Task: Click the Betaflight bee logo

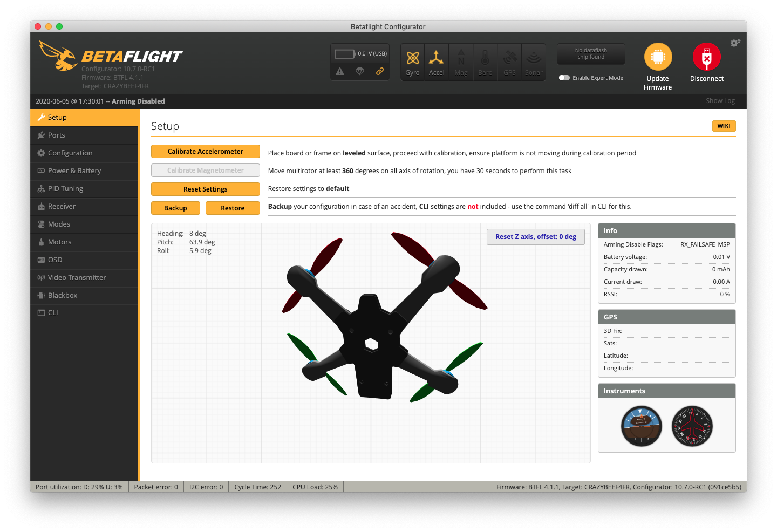Action: tap(58, 56)
